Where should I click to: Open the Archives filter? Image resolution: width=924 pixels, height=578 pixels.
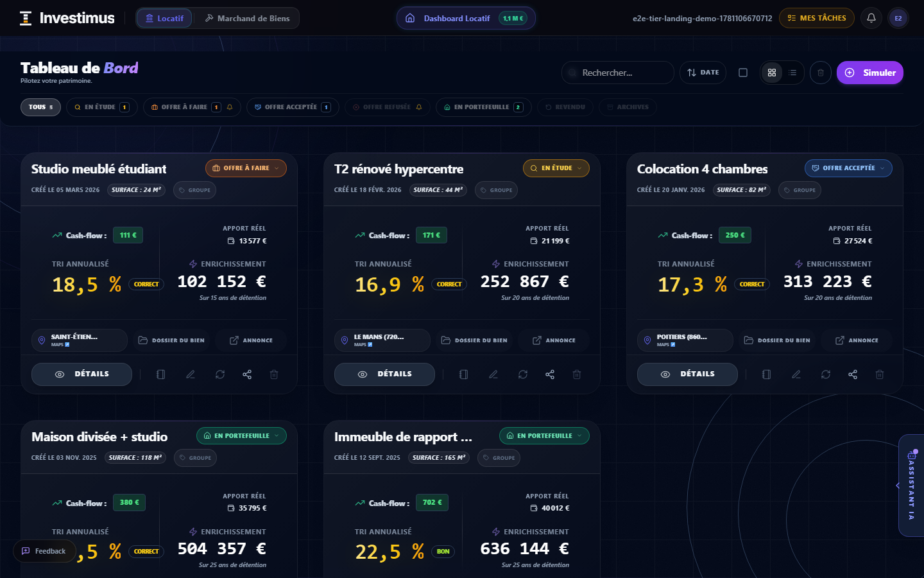628,107
